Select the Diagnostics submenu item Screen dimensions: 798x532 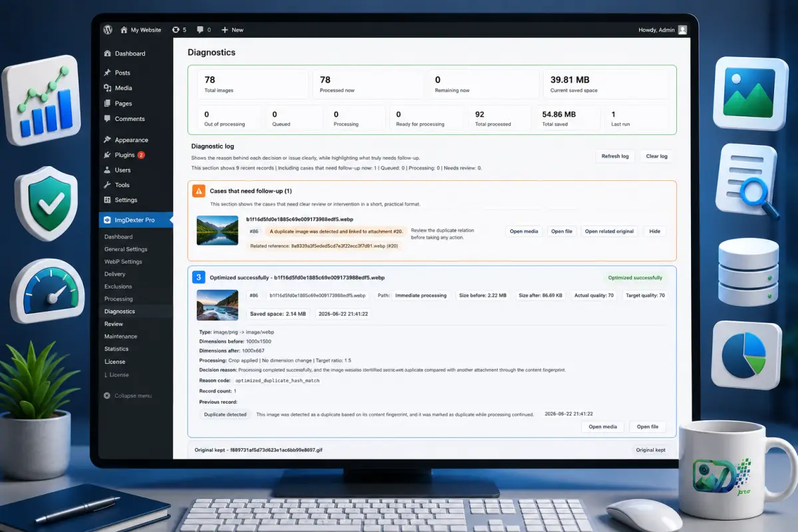(120, 311)
